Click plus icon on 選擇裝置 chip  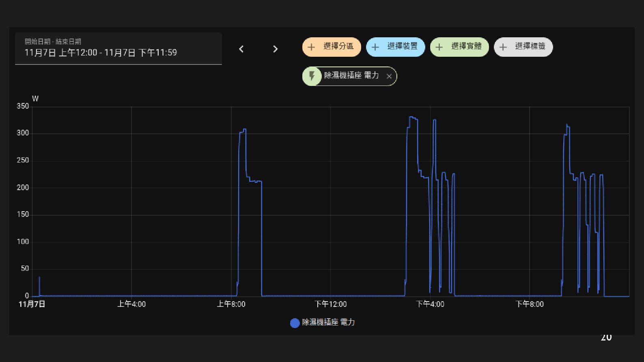click(375, 47)
